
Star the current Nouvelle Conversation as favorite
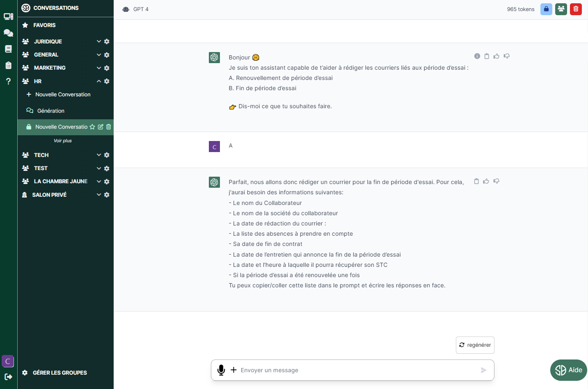92,127
